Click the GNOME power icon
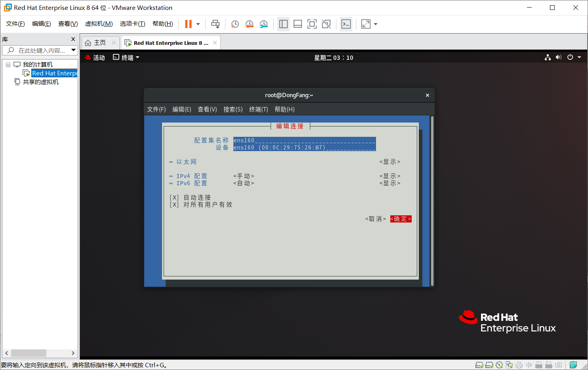The height and width of the screenshot is (370, 588). pyautogui.click(x=570, y=58)
